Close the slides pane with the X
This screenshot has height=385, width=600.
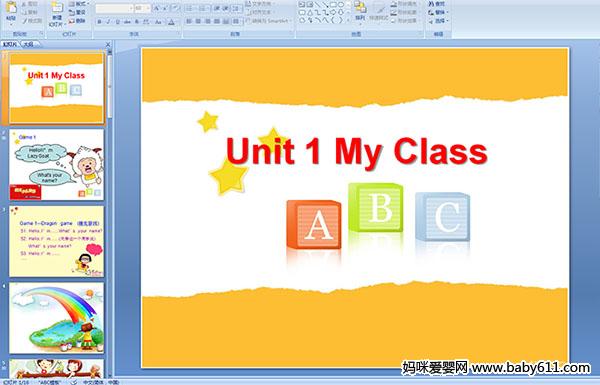[108, 44]
